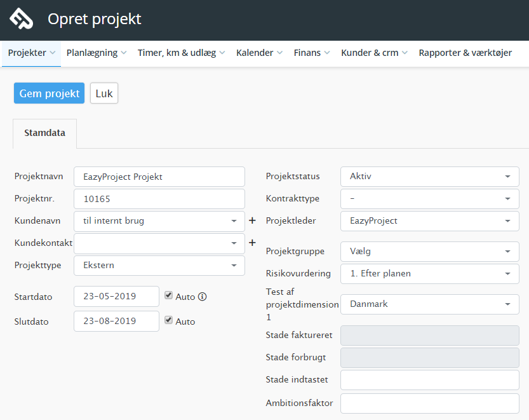The height and width of the screenshot is (420, 529).
Task: Add new customer with plus icon beside Kundenavn
Action: pos(252,220)
